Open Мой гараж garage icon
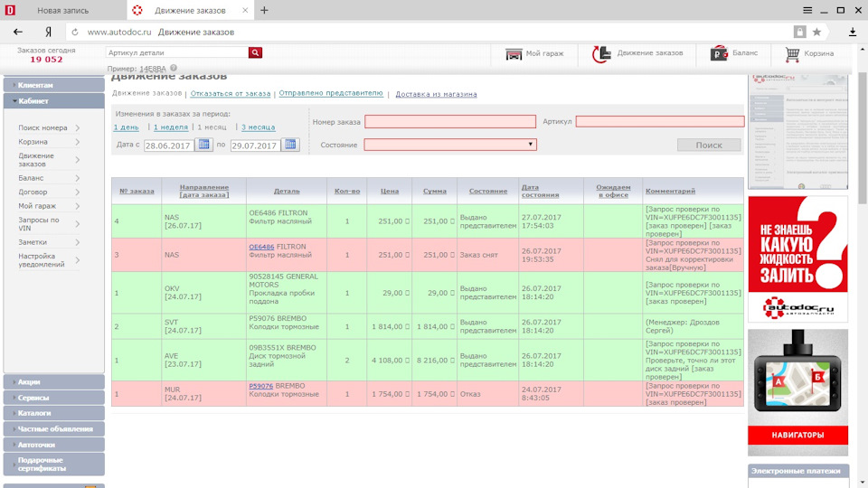Viewport: 868px width, 488px height. pos(514,53)
